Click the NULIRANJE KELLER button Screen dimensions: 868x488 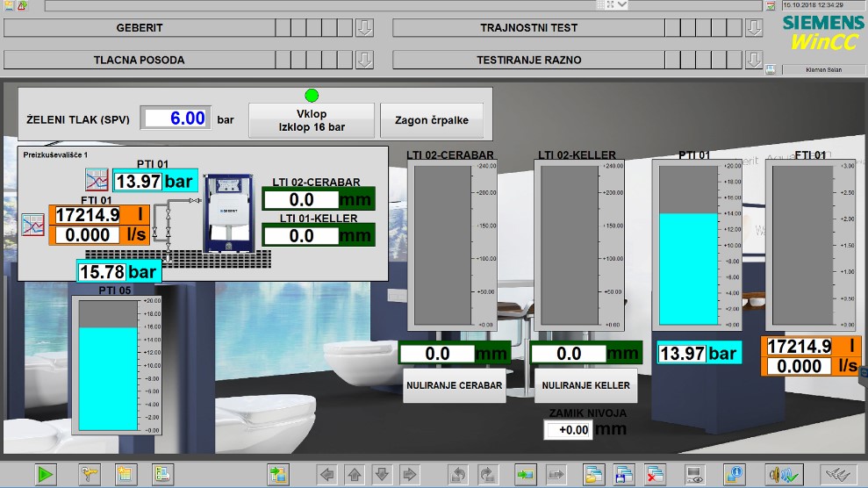point(585,385)
